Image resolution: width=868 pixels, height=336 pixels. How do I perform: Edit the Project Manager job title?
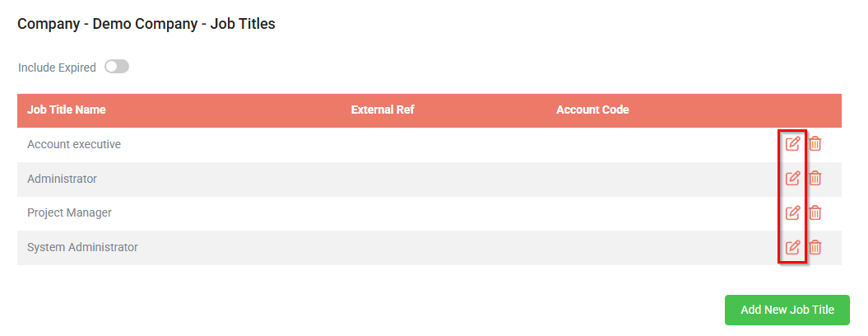click(792, 212)
